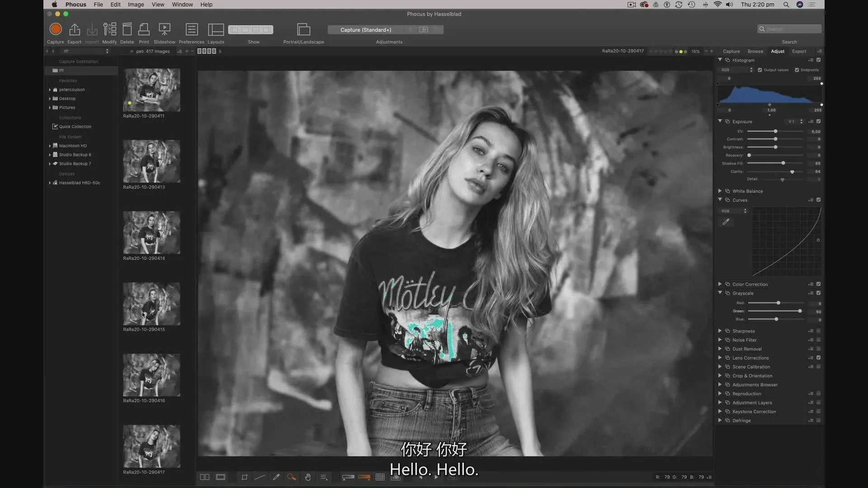Collapse the Exposure panel
Screen dimensions: 868x488
tap(720, 122)
